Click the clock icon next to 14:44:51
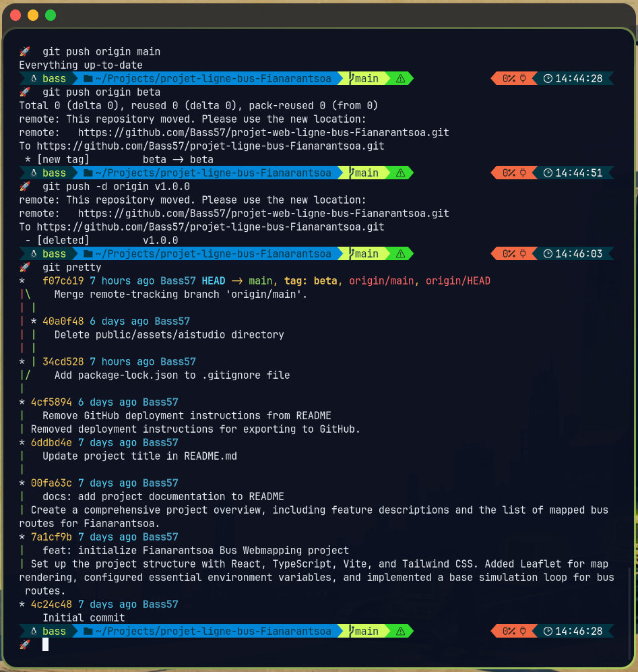The width and height of the screenshot is (638, 672). pos(548,173)
